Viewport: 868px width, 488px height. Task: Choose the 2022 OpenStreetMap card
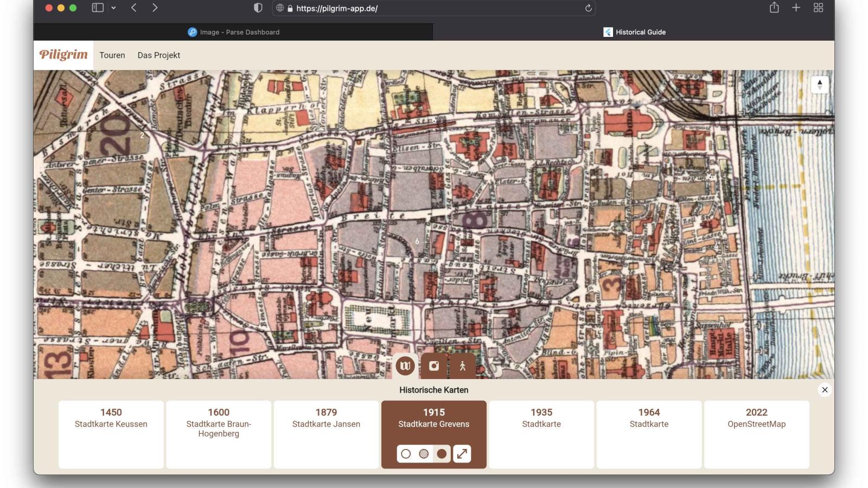756,434
